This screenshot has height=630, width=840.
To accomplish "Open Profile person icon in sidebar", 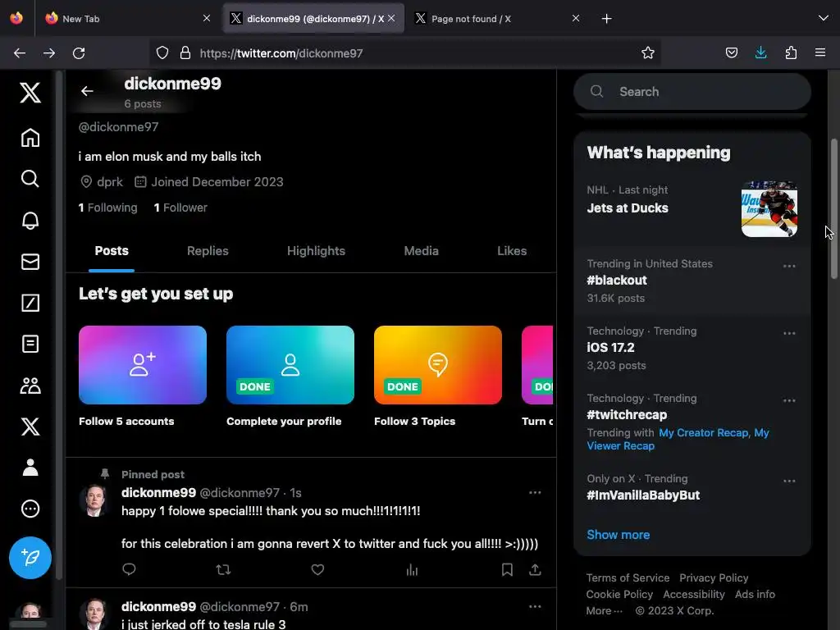I will (x=30, y=467).
